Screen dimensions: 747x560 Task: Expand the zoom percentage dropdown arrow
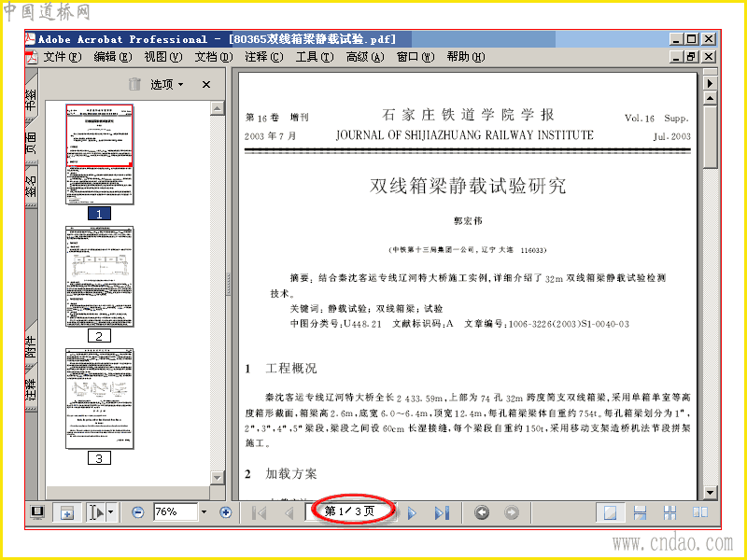pyautogui.click(x=204, y=512)
